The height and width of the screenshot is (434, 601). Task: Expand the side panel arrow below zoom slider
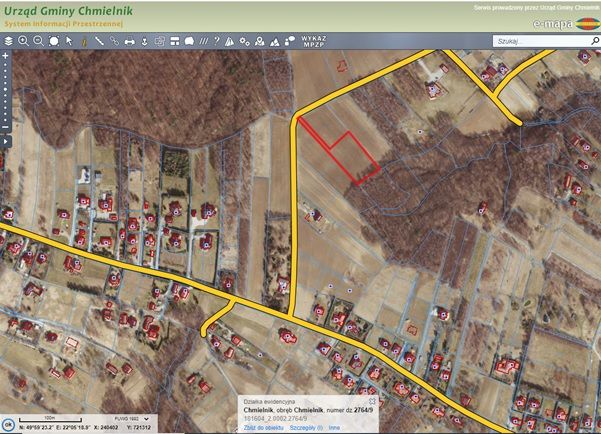pos(5,141)
